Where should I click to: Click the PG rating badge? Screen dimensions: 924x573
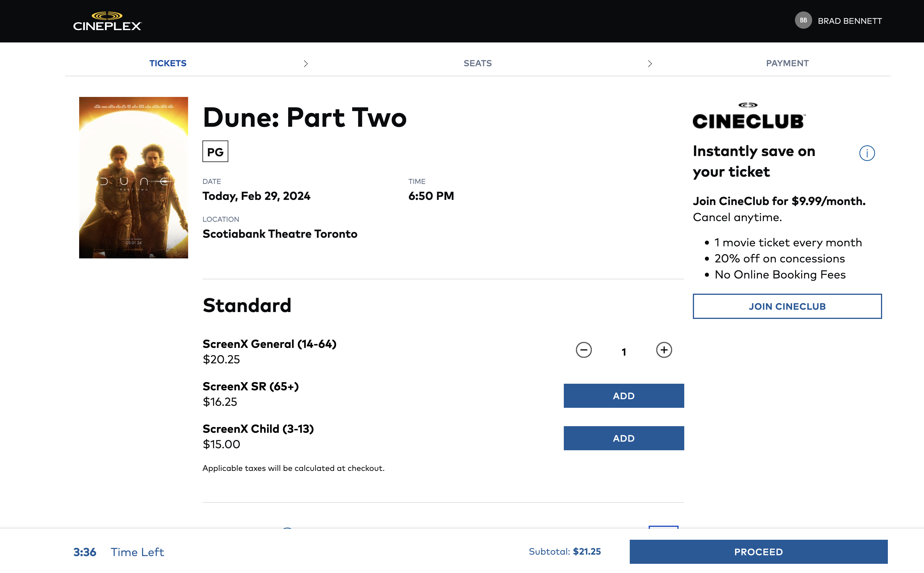click(x=215, y=152)
